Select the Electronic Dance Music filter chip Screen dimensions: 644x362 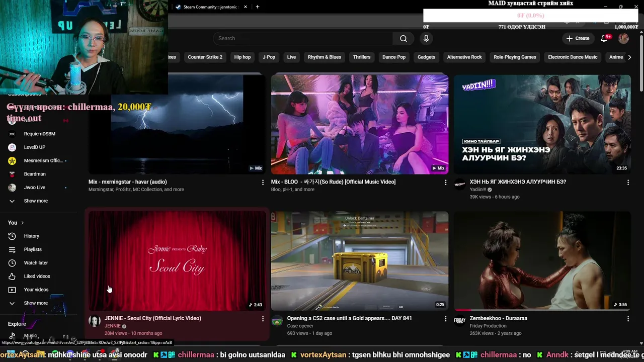[x=573, y=57]
